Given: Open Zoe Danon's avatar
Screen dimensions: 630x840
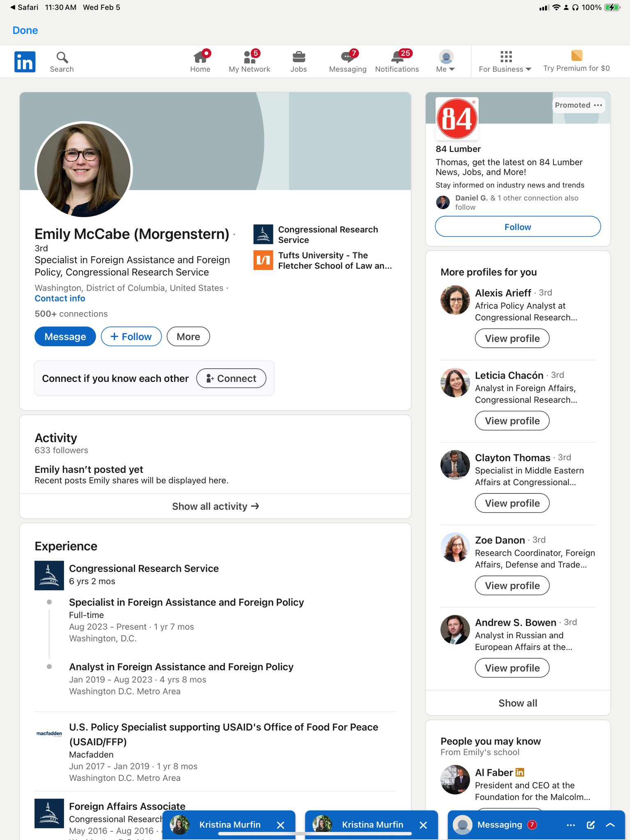Looking at the screenshot, I should coord(455,548).
